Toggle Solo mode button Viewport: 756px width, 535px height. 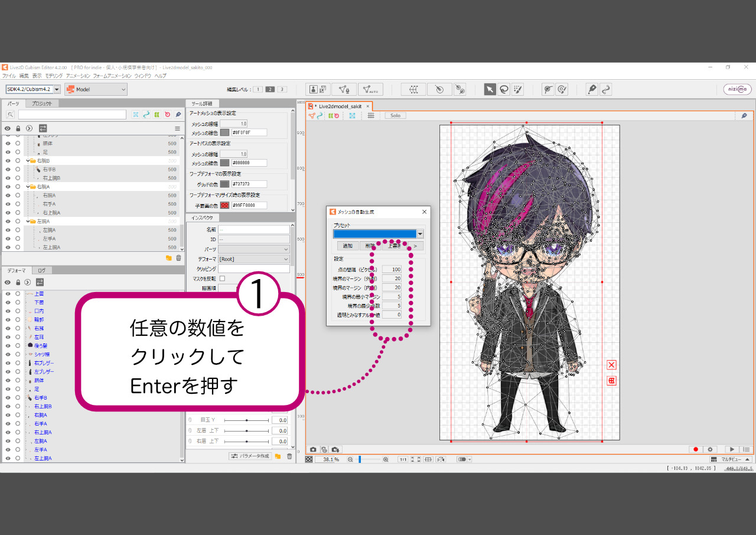(x=395, y=116)
